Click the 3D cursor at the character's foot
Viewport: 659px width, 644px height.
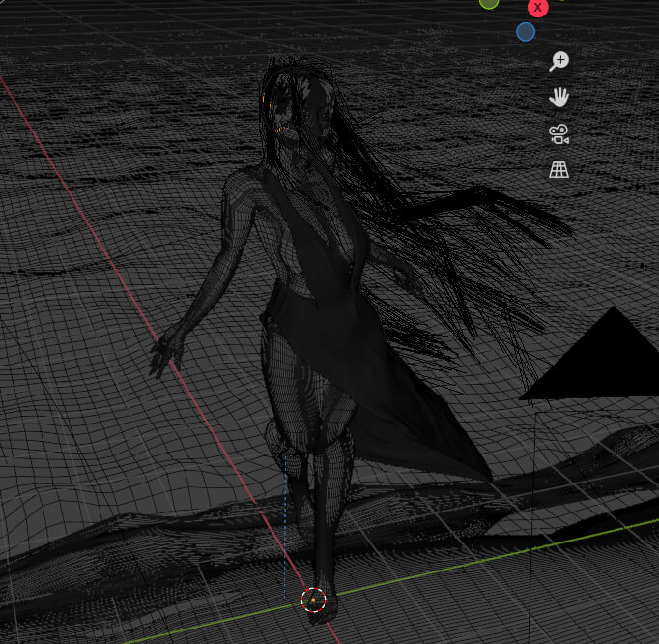313,600
